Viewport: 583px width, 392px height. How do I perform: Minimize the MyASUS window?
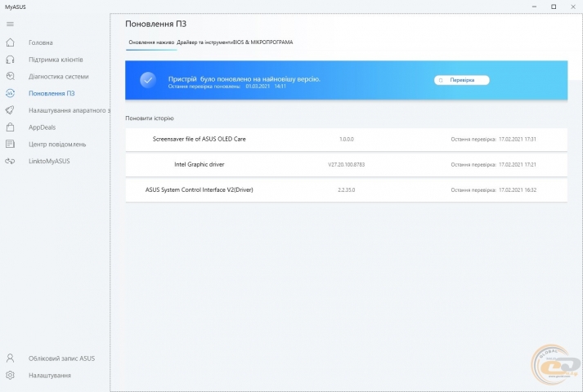[534, 7]
